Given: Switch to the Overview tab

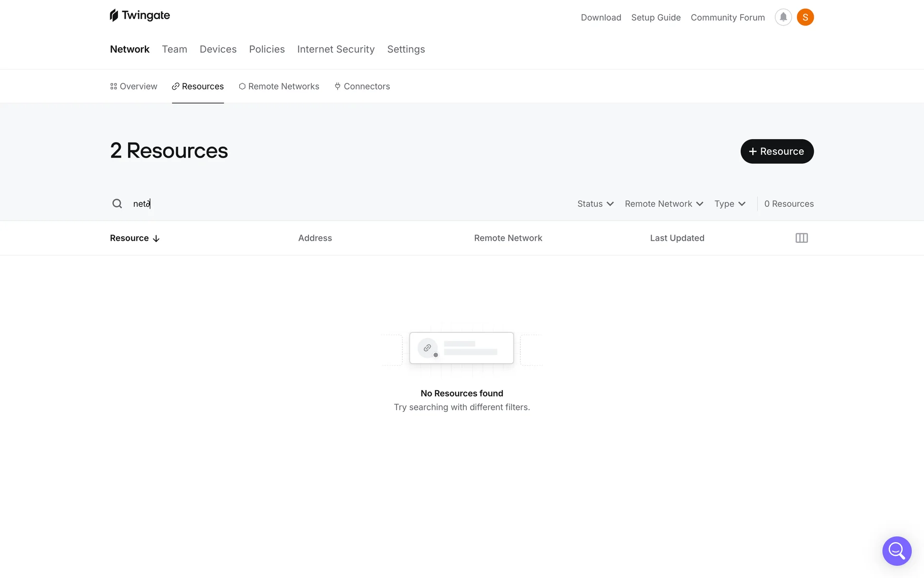Looking at the screenshot, I should coord(134,86).
